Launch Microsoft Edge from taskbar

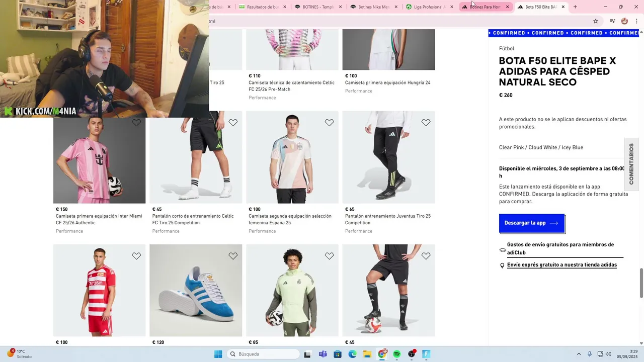tap(353, 354)
